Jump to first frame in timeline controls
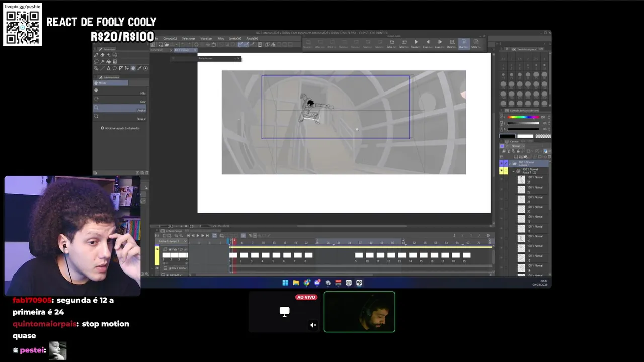This screenshot has width=644, height=362. (x=188, y=235)
